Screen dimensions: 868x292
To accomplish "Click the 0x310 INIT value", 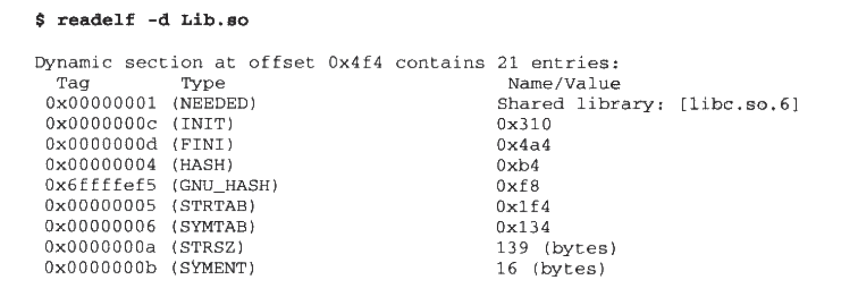I will click(x=524, y=124).
